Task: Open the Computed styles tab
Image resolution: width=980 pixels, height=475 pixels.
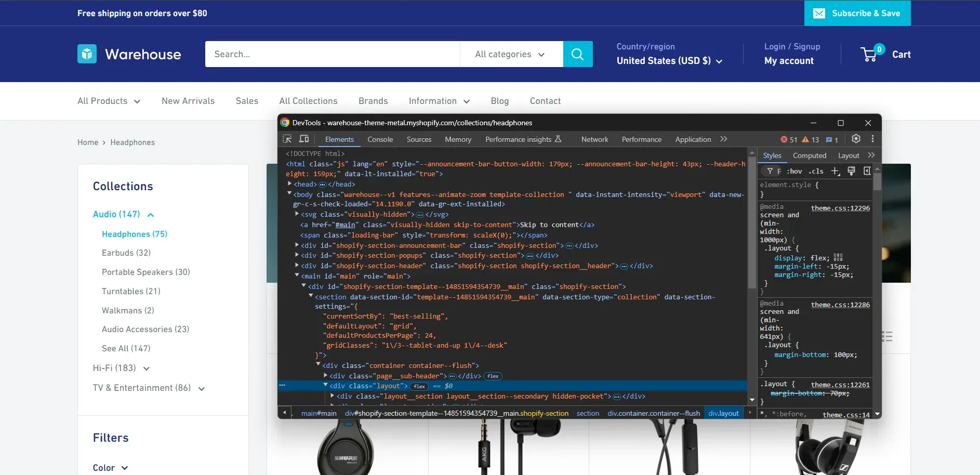Action: pos(810,155)
